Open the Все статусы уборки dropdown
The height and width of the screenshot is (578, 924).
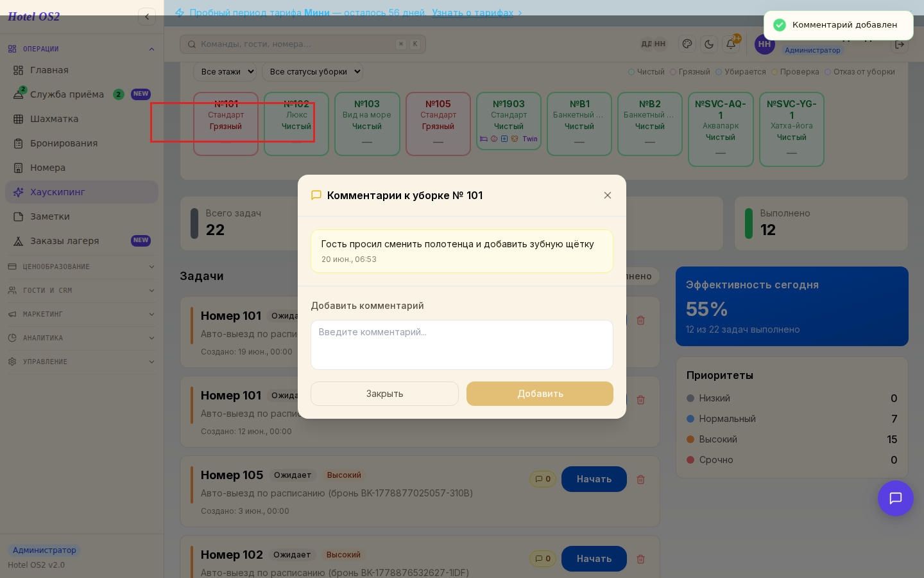[312, 72]
